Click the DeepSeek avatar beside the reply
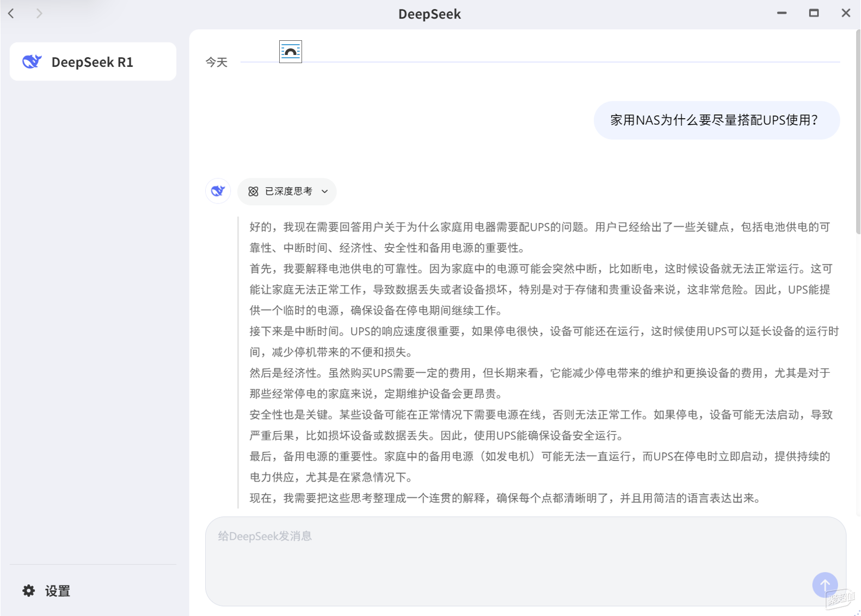The width and height of the screenshot is (861, 616). click(218, 191)
